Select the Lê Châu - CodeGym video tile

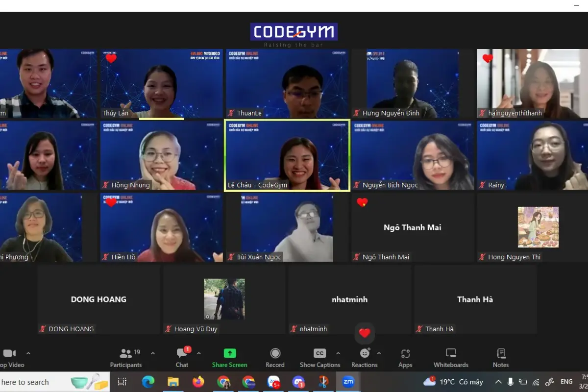click(287, 155)
